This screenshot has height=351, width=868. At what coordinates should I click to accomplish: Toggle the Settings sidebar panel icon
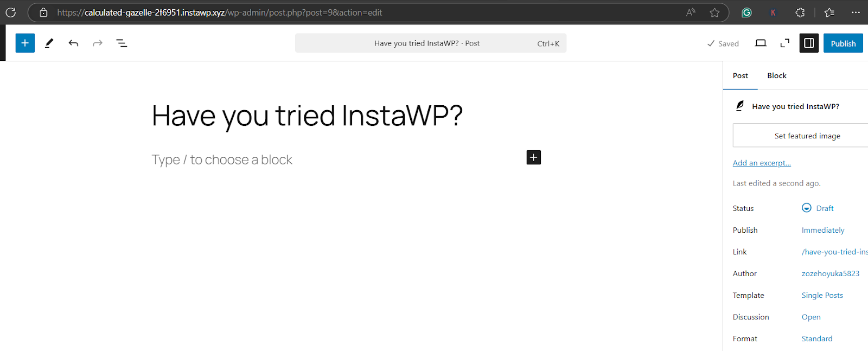point(809,43)
